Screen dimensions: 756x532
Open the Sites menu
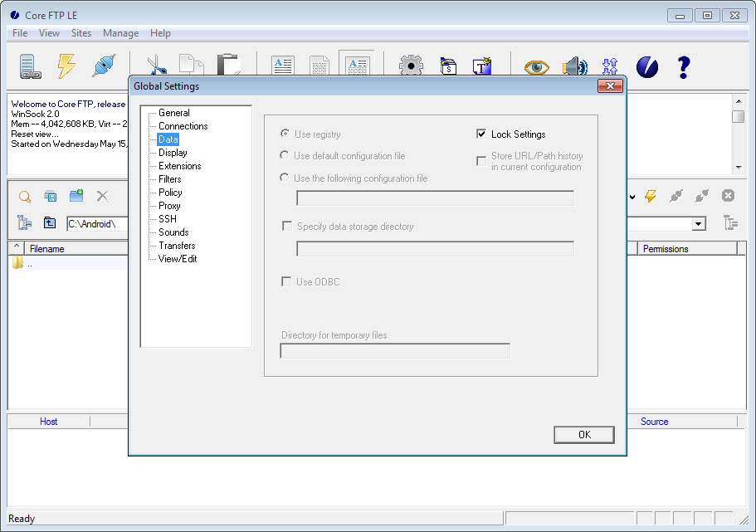click(81, 33)
